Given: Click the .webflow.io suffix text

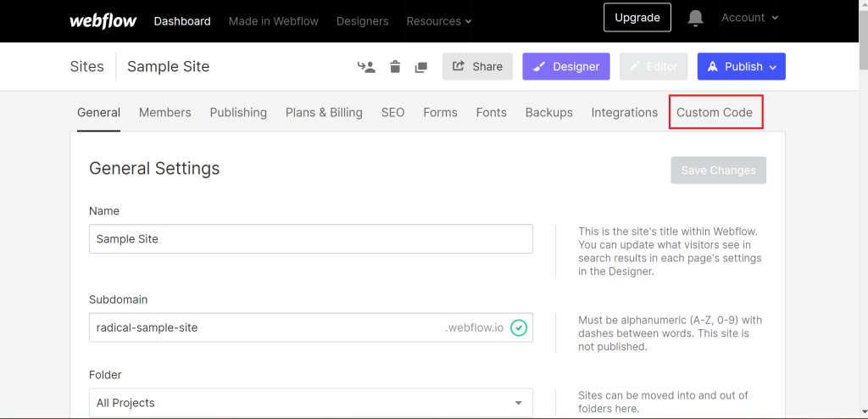Looking at the screenshot, I should pos(475,327).
